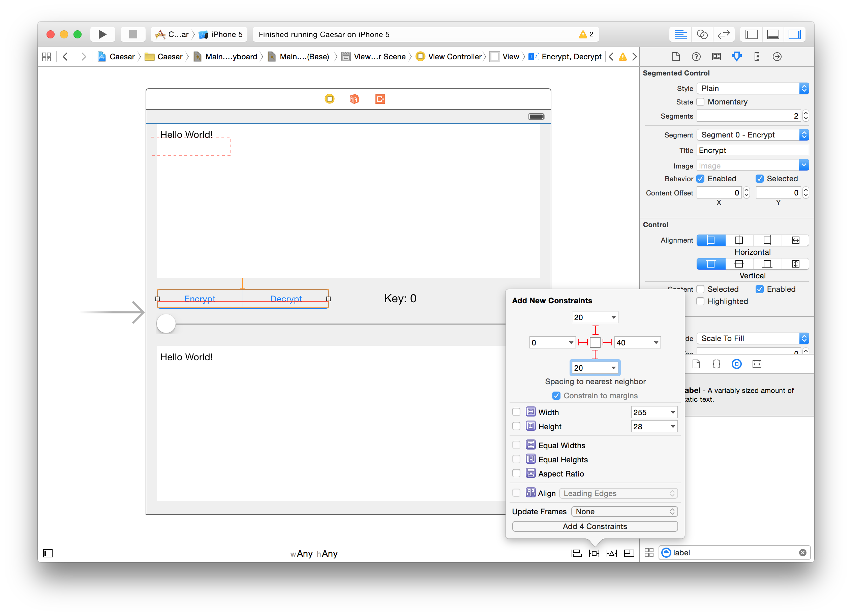This screenshot has height=616, width=852.
Task: Show the document outline
Action: point(48,553)
